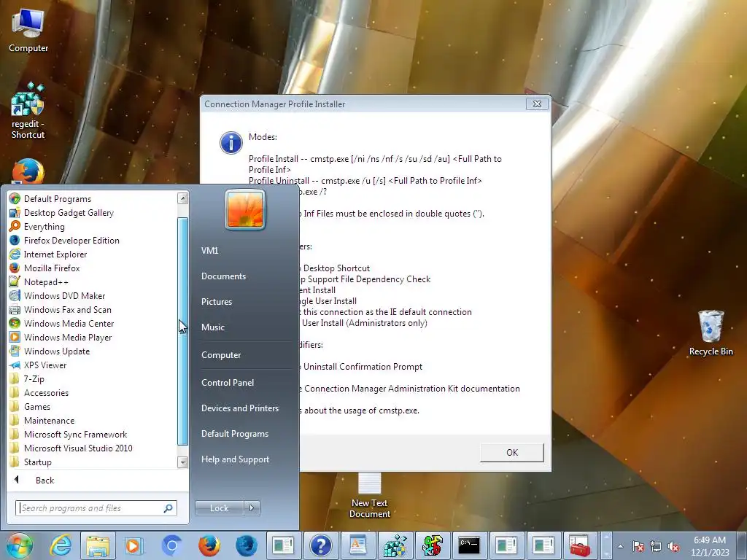The width and height of the screenshot is (747, 560).
Task: Switch to the Command Prompt taskbar item
Action: click(x=469, y=545)
